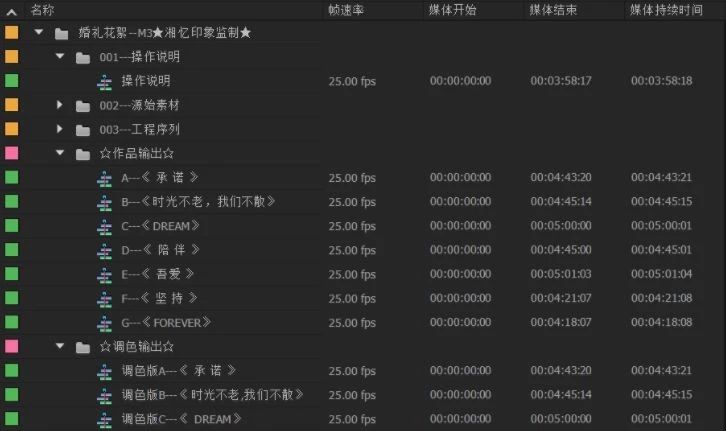Click media end 00:04:18:07 of G---《FOREVER》

point(561,322)
